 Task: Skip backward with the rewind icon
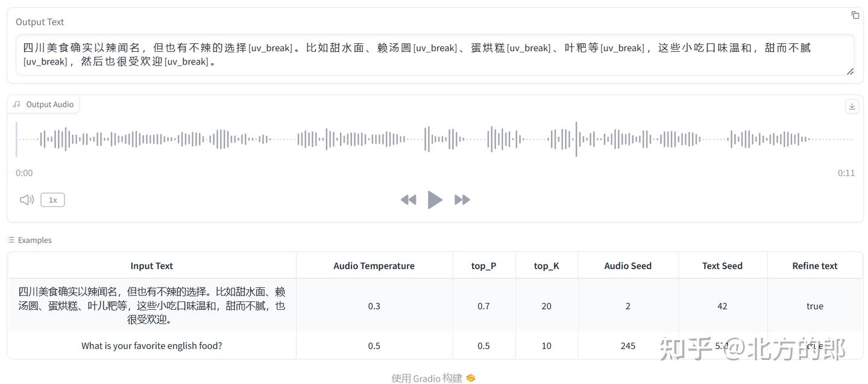click(408, 200)
